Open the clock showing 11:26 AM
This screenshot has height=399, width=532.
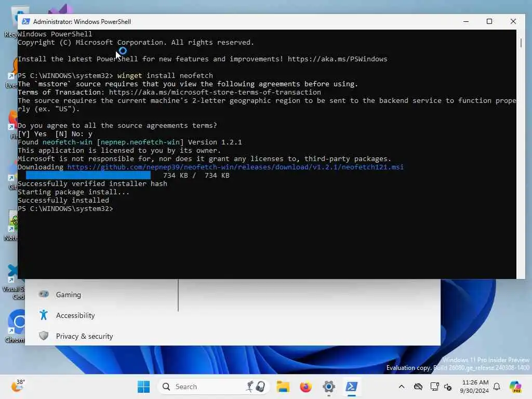coord(474,387)
